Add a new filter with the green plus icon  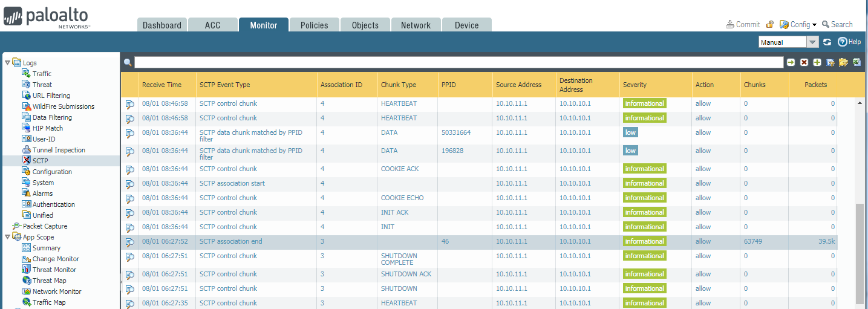point(817,62)
